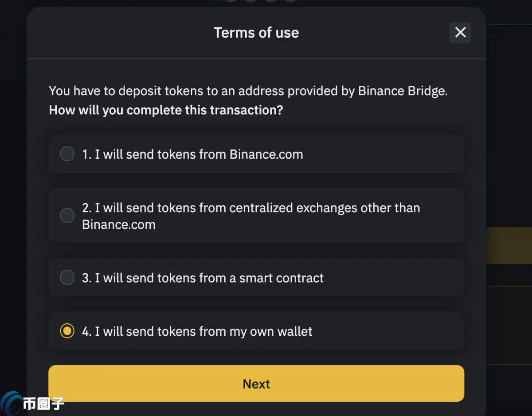Click option text about centralized exchanges other than Binance
Screen dimensions: 532x416
coord(251,216)
